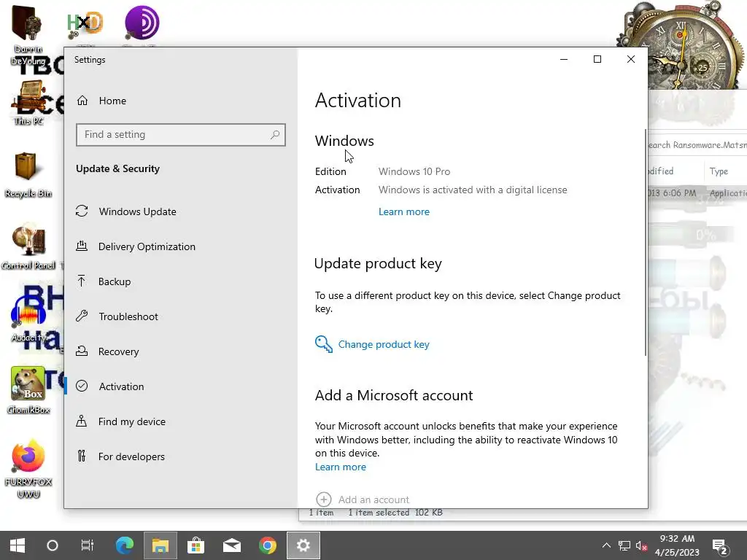Click the Add an account plus icon
Image resolution: width=747 pixels, height=560 pixels.
tap(323, 499)
